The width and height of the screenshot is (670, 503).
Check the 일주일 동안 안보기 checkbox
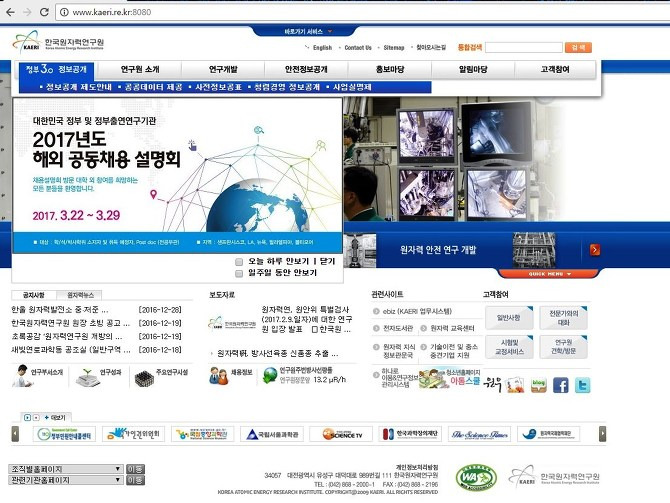(x=239, y=273)
